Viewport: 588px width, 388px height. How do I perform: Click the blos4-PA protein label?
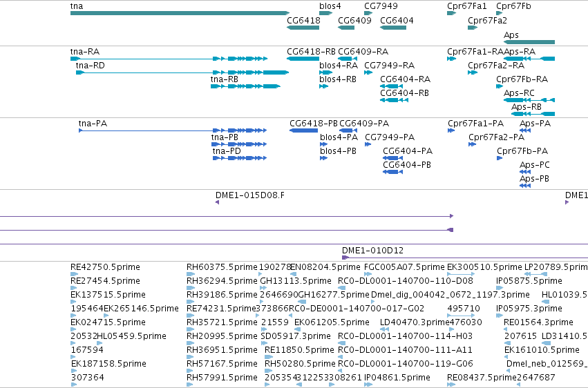(339, 137)
